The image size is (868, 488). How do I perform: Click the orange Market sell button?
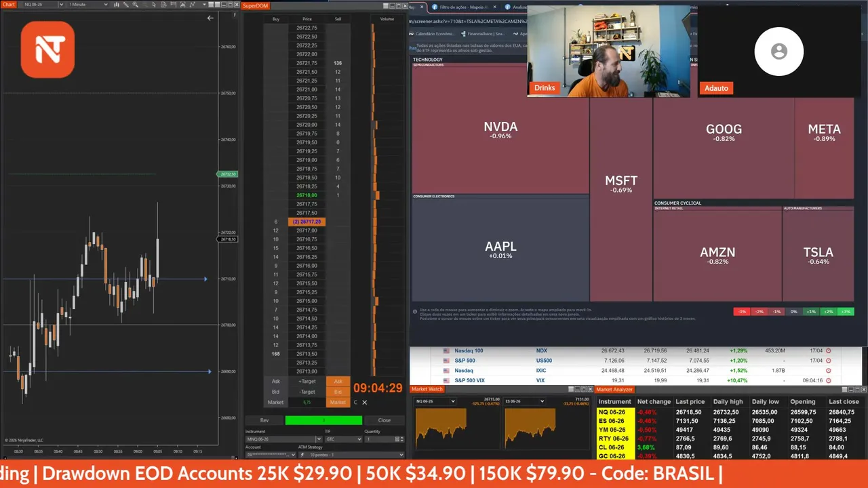click(x=338, y=402)
